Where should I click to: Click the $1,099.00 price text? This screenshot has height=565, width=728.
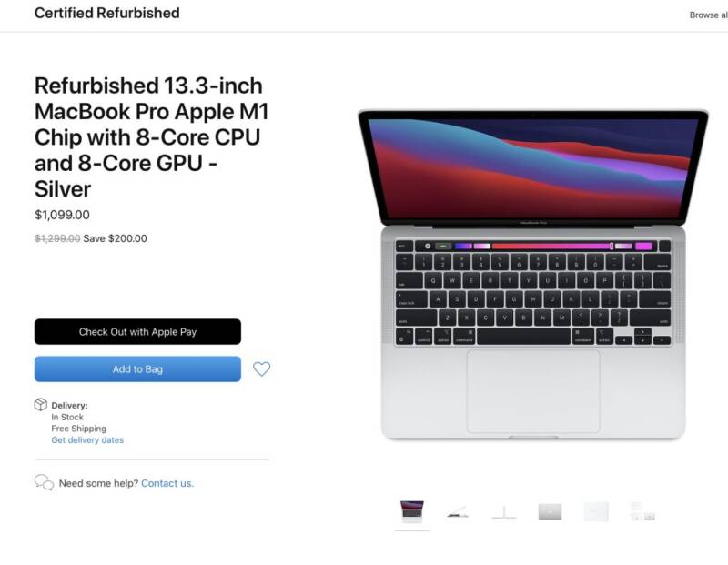click(62, 215)
